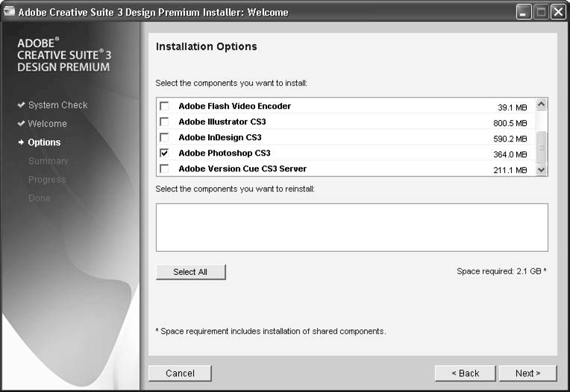Click the component list scroll down arrow
Image resolution: width=570 pixels, height=392 pixels.
pyautogui.click(x=542, y=170)
